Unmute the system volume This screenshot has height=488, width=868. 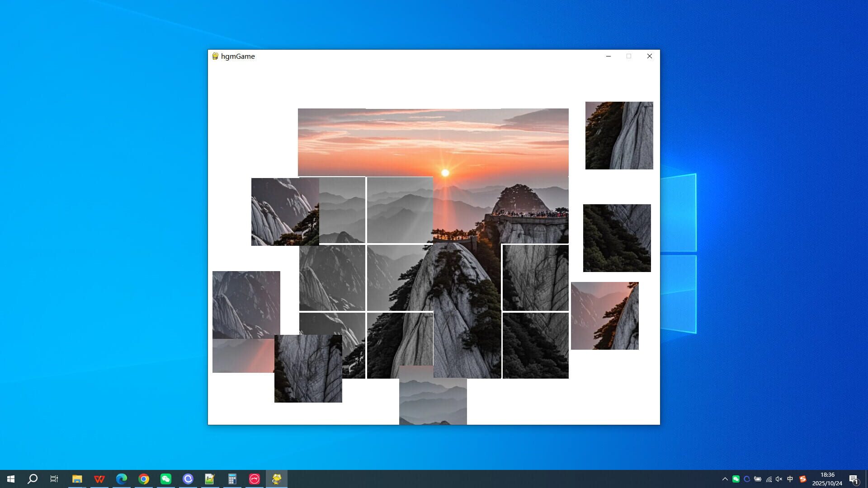778,479
